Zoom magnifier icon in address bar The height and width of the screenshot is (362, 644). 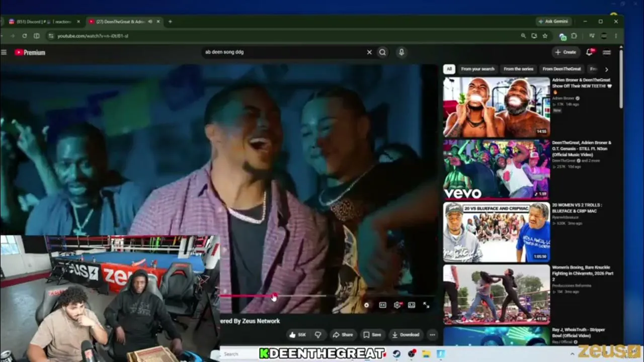[523, 36]
